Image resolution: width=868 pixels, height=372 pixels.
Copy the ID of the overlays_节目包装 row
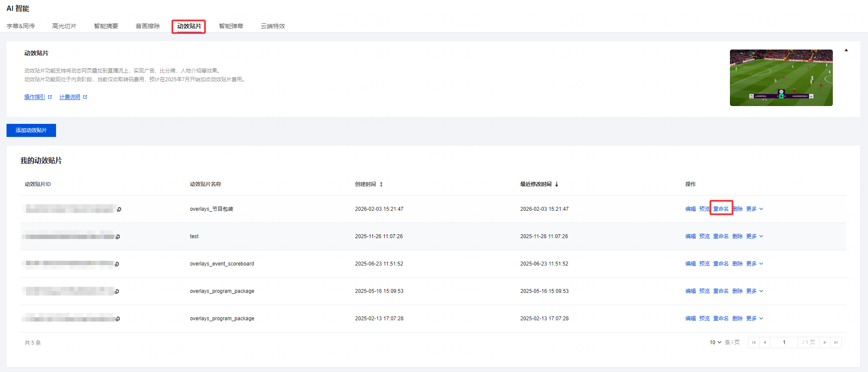pos(119,209)
